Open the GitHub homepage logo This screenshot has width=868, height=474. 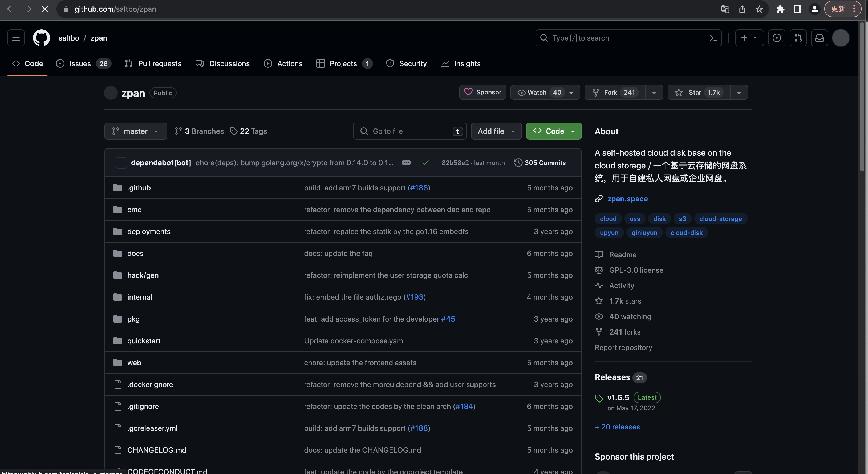[41, 38]
